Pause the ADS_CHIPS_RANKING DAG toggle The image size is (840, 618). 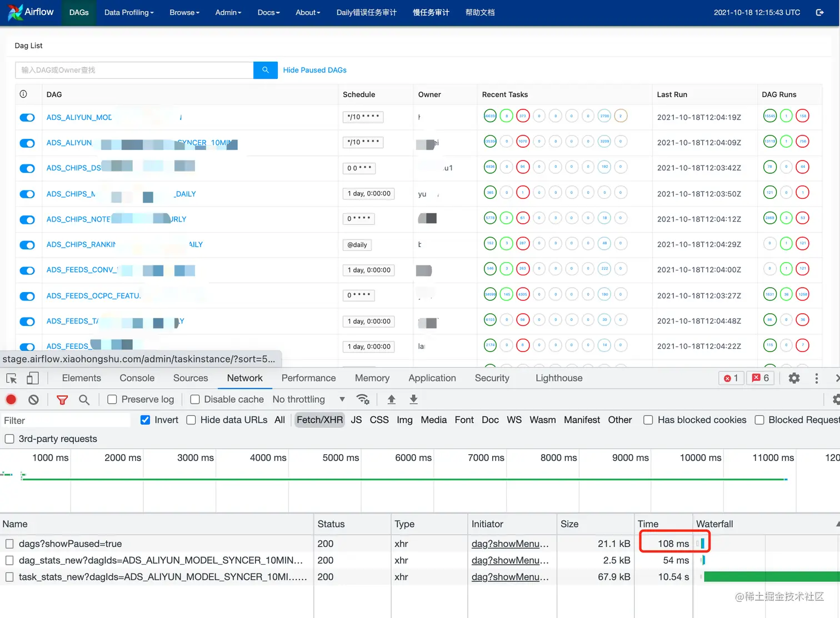point(27,245)
